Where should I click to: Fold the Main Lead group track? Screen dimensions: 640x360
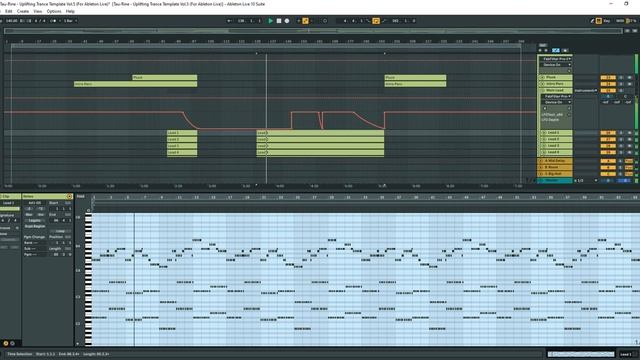542,90
